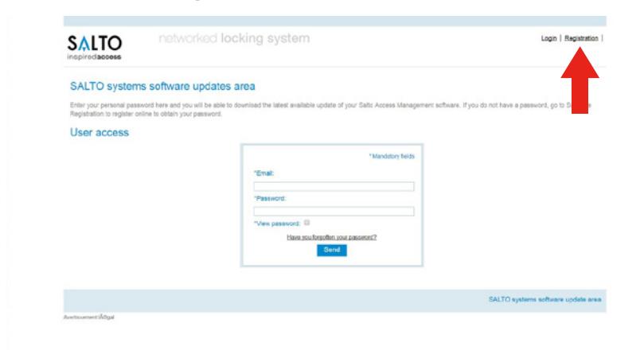Click the SALTO inspired access logo
Image resolution: width=644 pixels, height=350 pixels.
tap(95, 48)
